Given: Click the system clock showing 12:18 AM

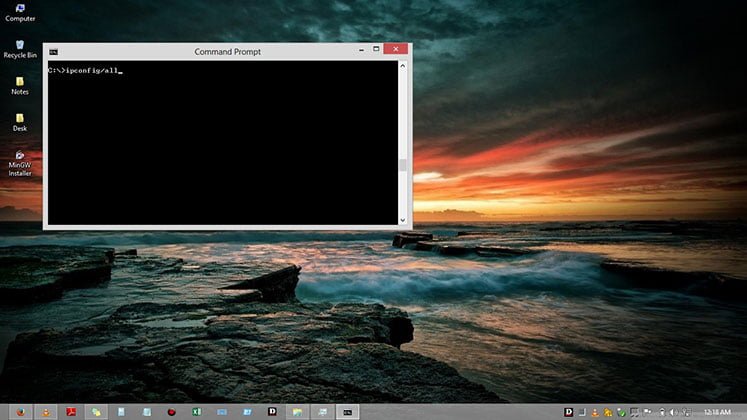Looking at the screenshot, I should click(x=717, y=411).
